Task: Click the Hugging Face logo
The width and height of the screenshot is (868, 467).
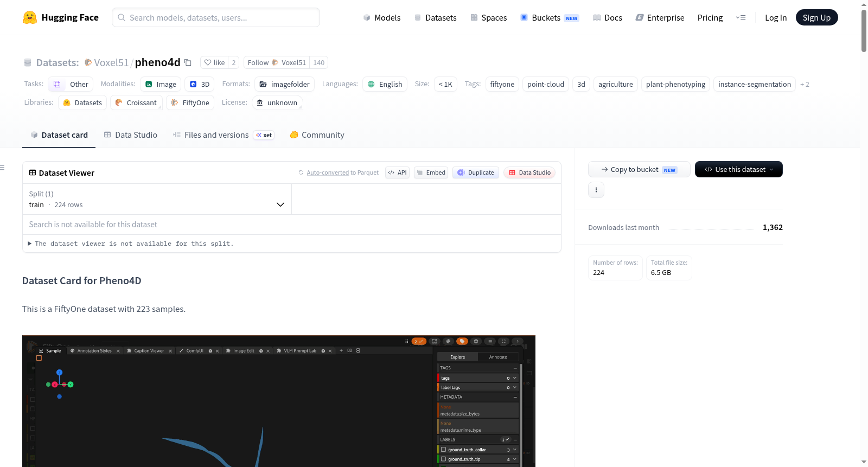Action: 60,17
